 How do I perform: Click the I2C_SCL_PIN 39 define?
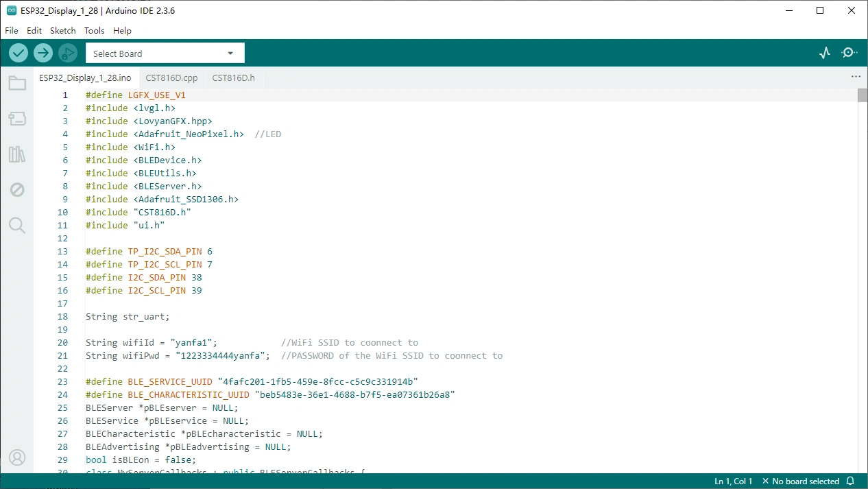coord(143,291)
